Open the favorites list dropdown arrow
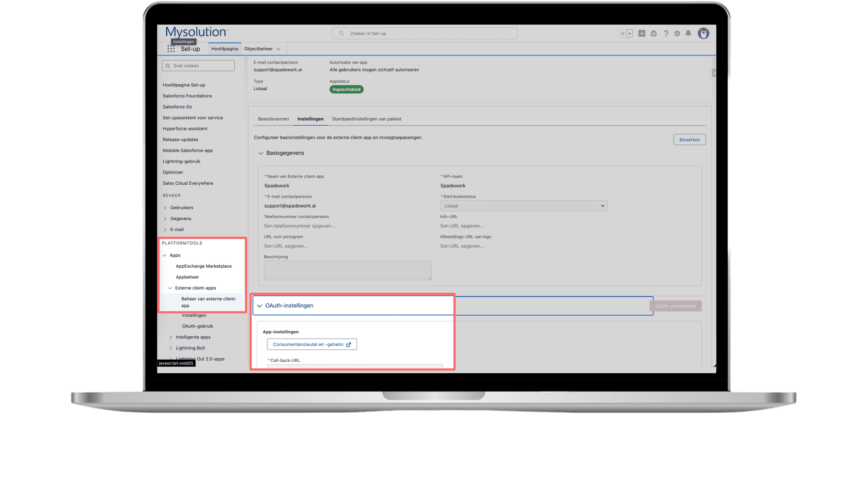The width and height of the screenshot is (868, 488). click(630, 33)
